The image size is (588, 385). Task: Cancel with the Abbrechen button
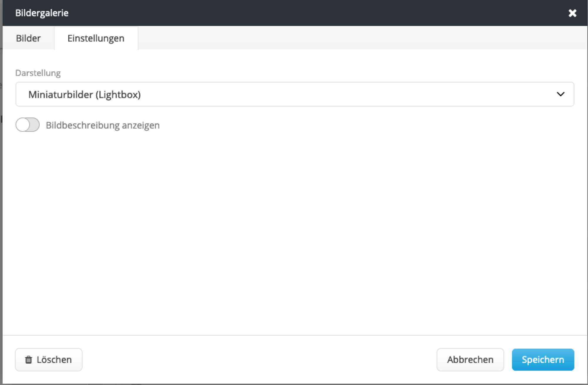click(x=470, y=360)
